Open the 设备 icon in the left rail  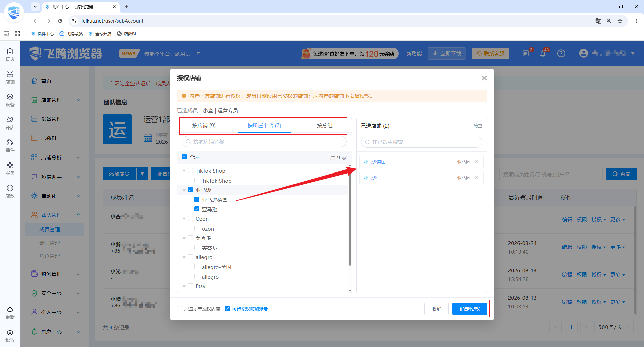[10, 100]
